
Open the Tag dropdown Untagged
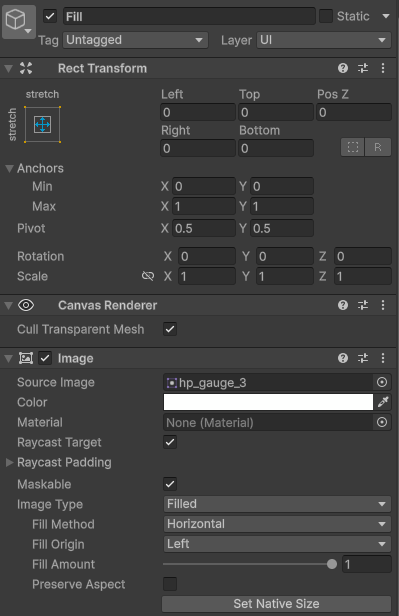point(135,40)
